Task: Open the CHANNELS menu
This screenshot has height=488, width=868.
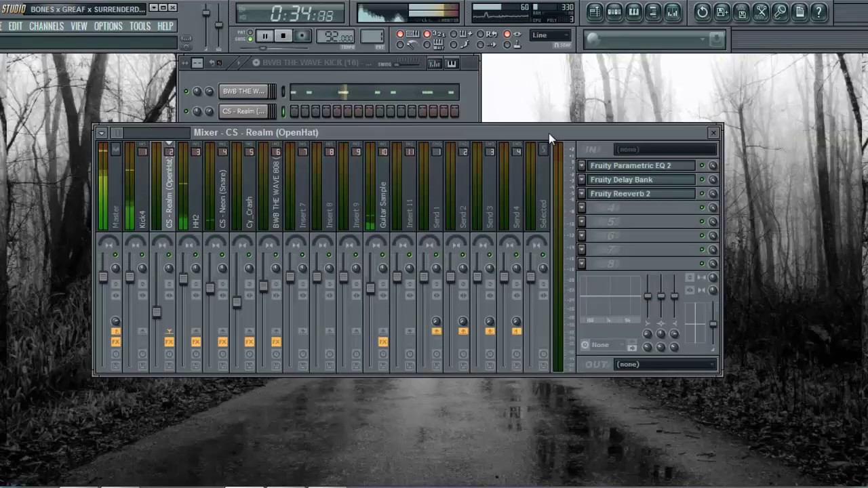Action: point(46,26)
